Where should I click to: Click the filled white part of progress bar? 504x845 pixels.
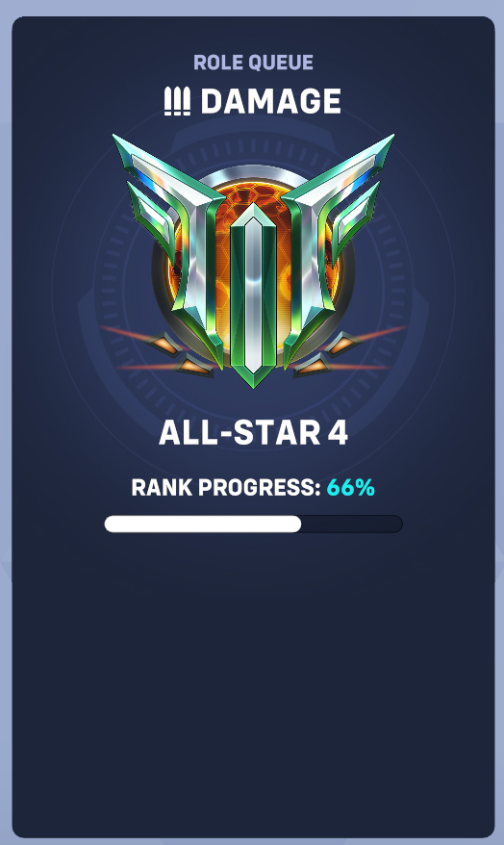point(203,524)
